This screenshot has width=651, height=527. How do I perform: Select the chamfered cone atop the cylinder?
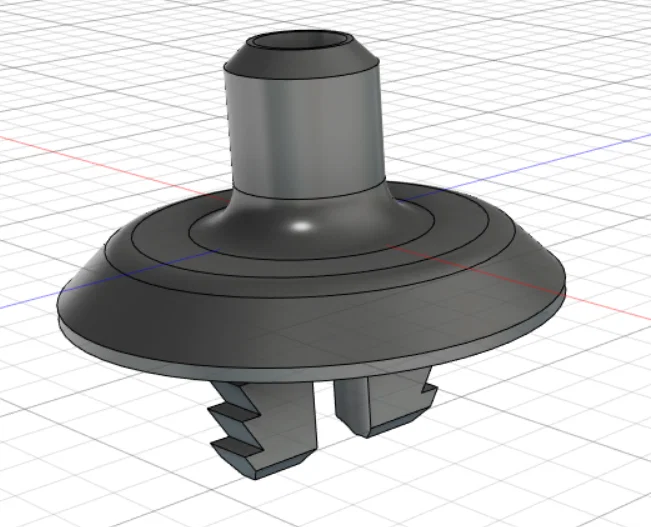pyautogui.click(x=301, y=58)
